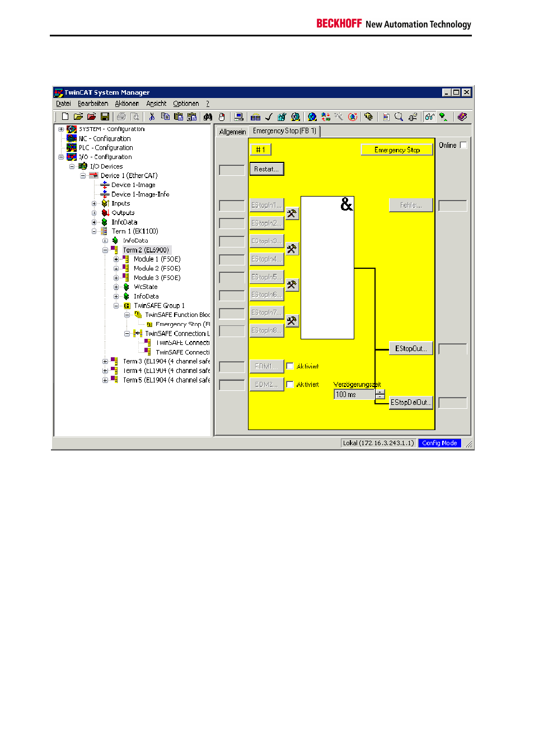
Task: Click the SYSTEM - Configuration tree icon
Action: coord(72,129)
